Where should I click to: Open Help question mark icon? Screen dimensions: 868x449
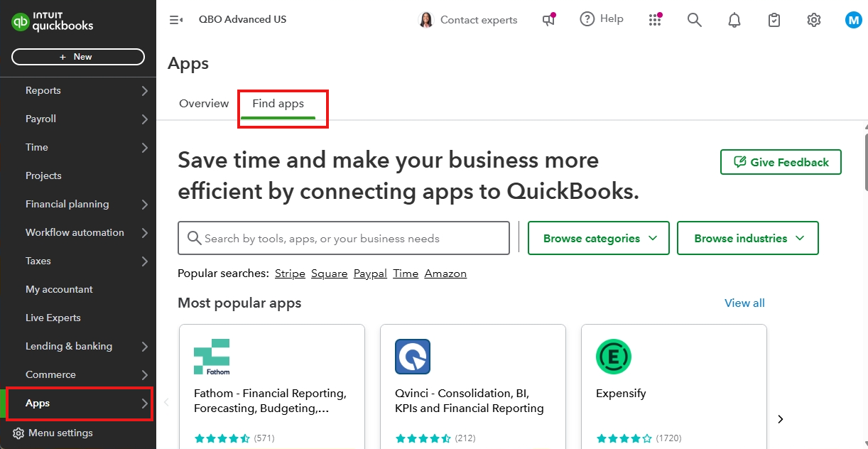pyautogui.click(x=587, y=19)
